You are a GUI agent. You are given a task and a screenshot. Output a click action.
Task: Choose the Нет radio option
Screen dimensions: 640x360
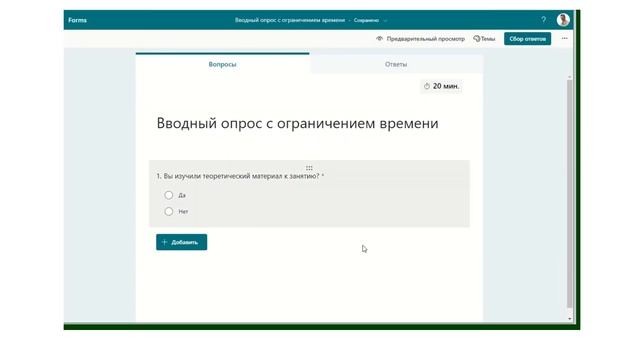pos(169,211)
